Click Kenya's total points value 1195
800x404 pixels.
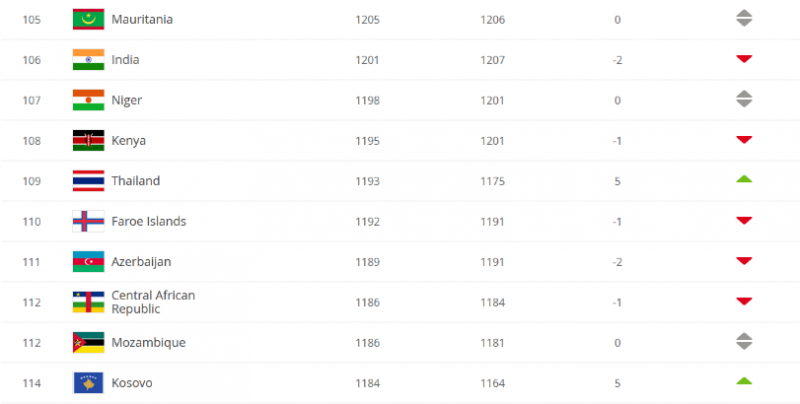tap(368, 141)
